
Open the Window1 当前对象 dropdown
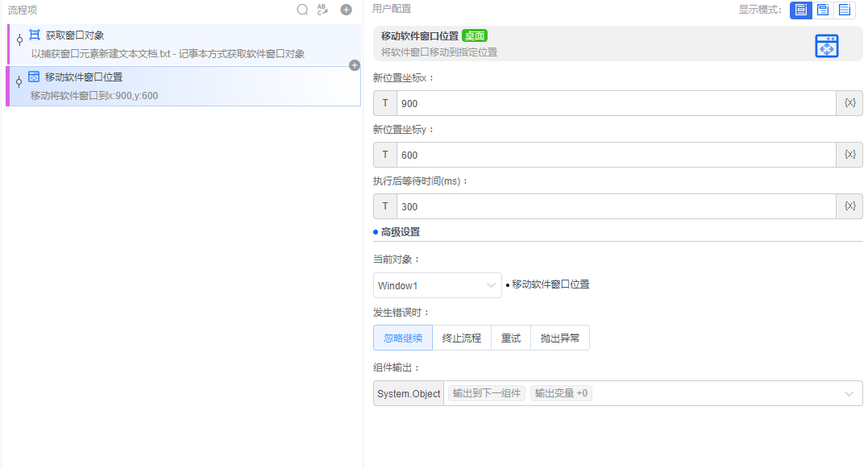437,285
